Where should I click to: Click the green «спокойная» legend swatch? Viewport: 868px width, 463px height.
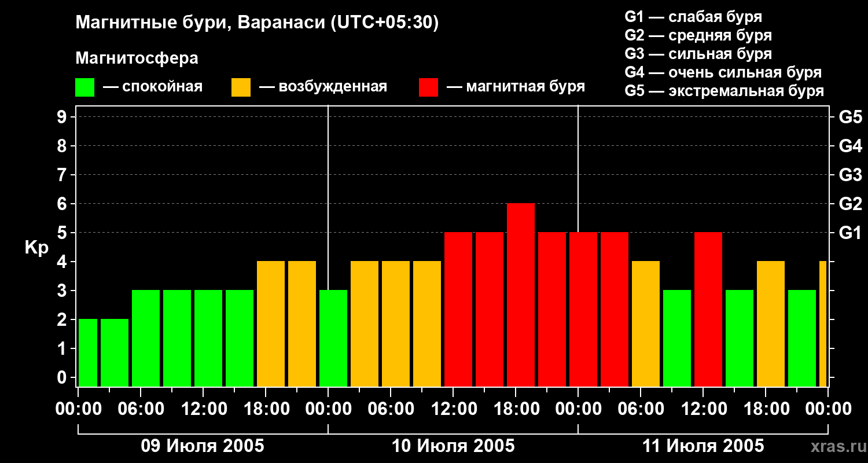tap(84, 87)
